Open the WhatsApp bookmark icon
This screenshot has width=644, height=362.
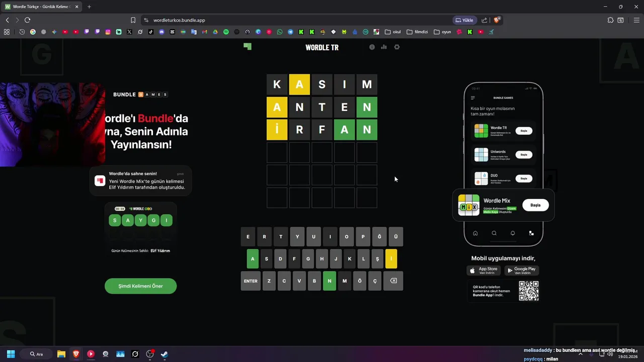tap(280, 32)
